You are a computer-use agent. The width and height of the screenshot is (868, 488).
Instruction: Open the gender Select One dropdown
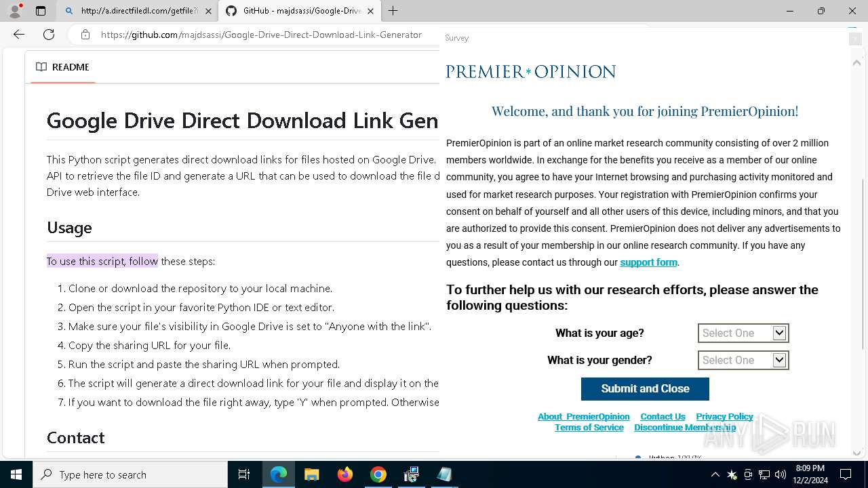pos(743,360)
